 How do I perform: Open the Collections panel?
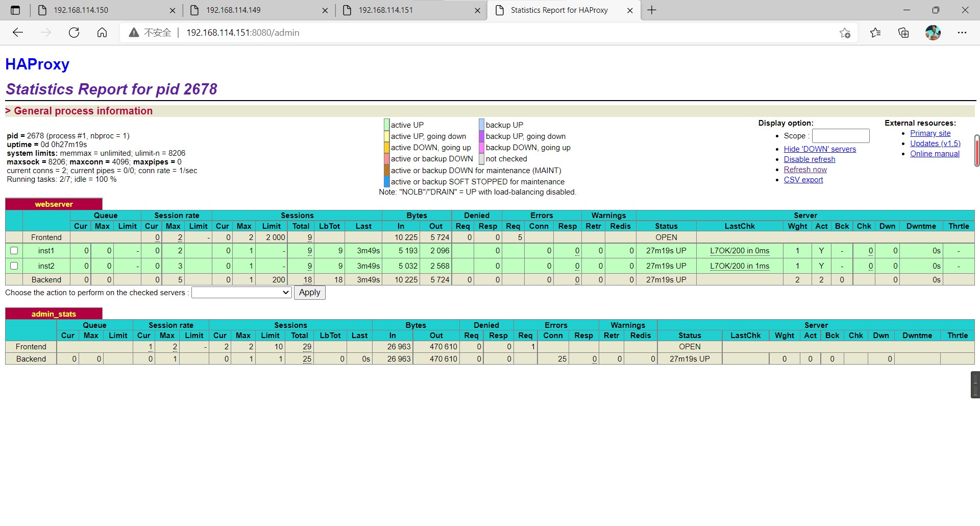pos(903,32)
